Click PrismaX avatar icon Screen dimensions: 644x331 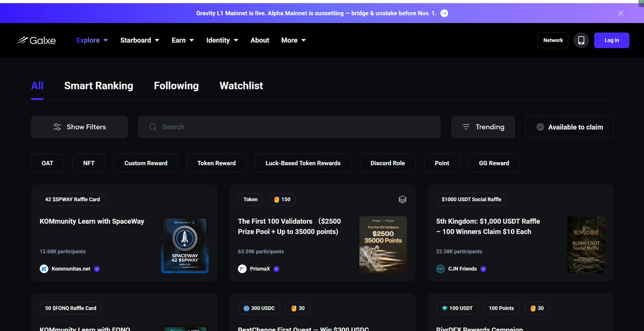243,269
